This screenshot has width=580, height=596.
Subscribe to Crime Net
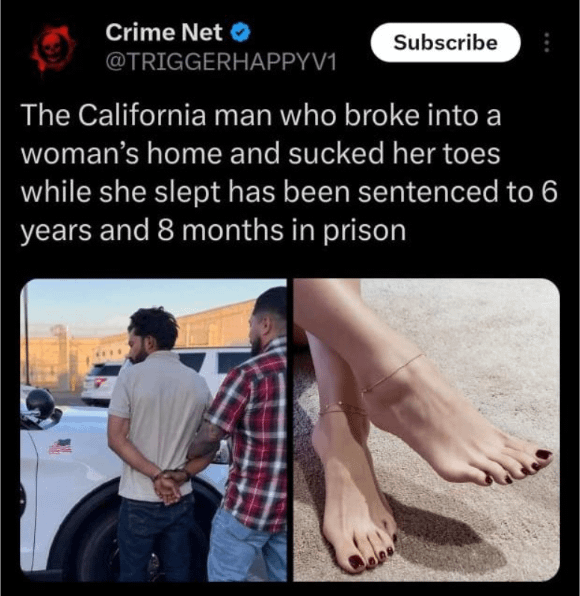tap(445, 42)
